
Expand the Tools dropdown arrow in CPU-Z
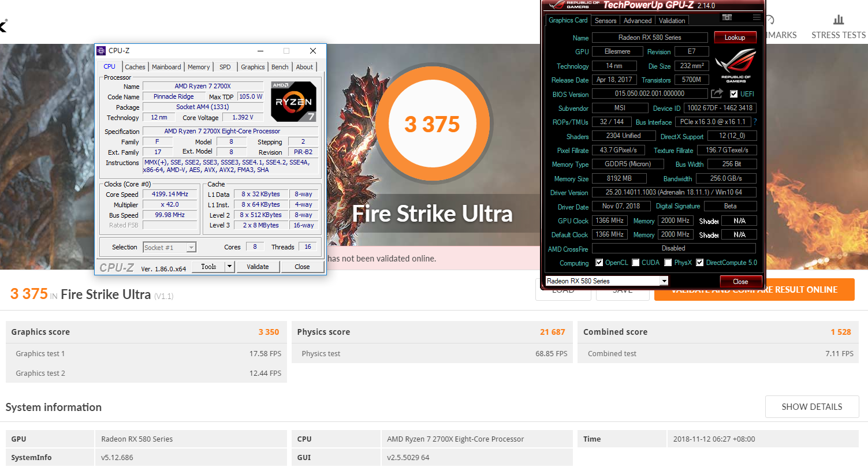click(229, 267)
